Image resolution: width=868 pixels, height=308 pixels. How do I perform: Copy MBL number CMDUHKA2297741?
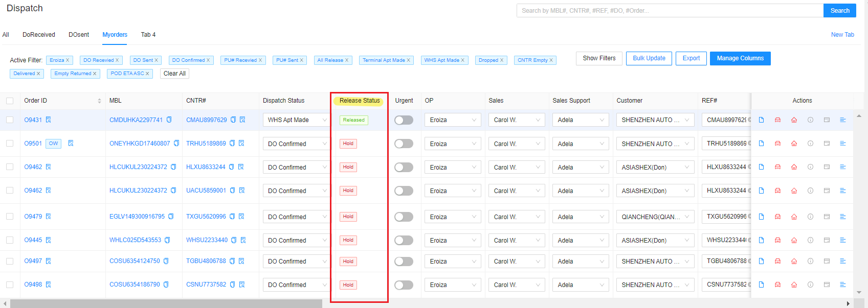[169, 120]
